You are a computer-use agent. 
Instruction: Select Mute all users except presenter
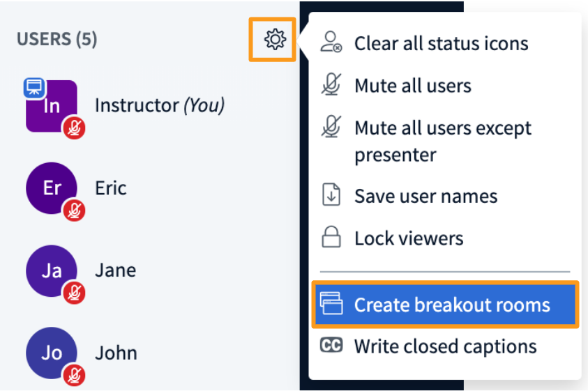444,141
